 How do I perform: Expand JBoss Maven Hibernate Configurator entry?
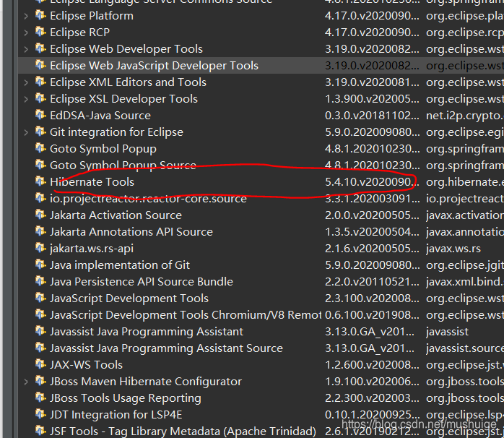click(x=26, y=382)
